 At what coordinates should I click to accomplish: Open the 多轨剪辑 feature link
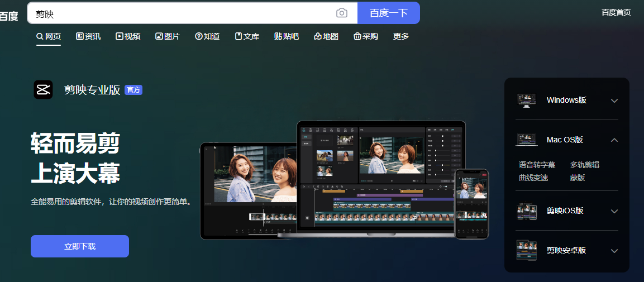click(x=585, y=165)
